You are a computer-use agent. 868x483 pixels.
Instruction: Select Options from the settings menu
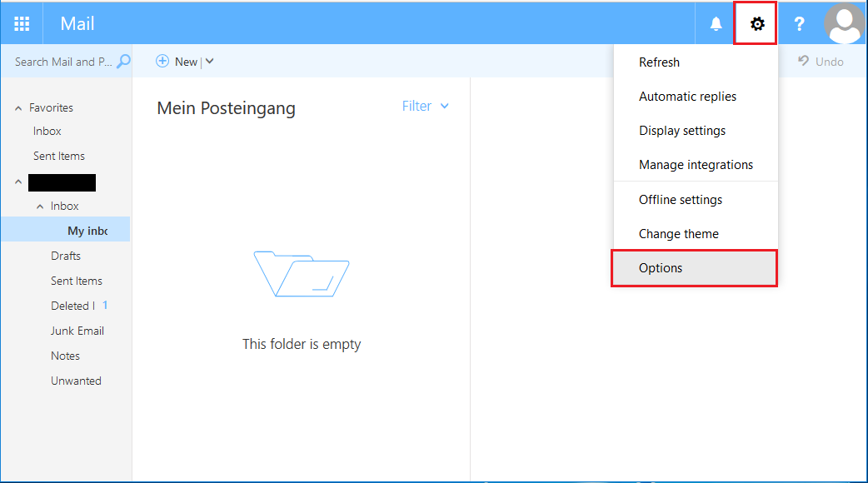pos(661,267)
